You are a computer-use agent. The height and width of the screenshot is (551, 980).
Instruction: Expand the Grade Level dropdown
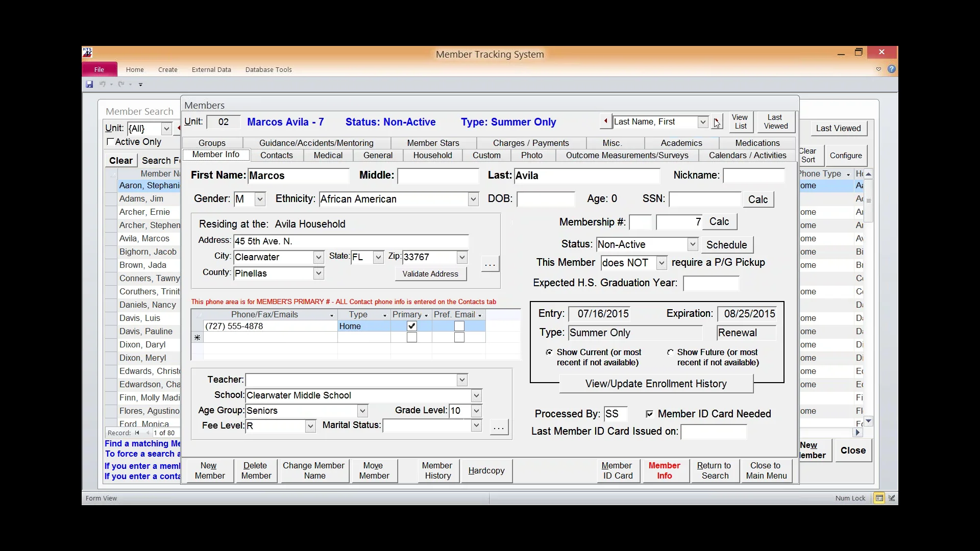pyautogui.click(x=476, y=411)
